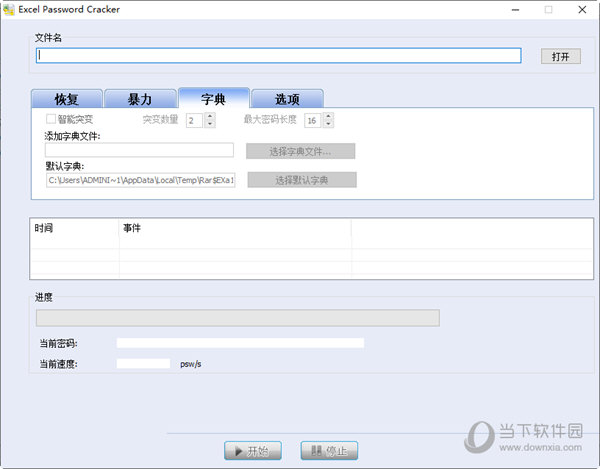Viewport: 600px width, 469px height.
Task: Click the 当前密码 display field
Action: tap(240, 343)
